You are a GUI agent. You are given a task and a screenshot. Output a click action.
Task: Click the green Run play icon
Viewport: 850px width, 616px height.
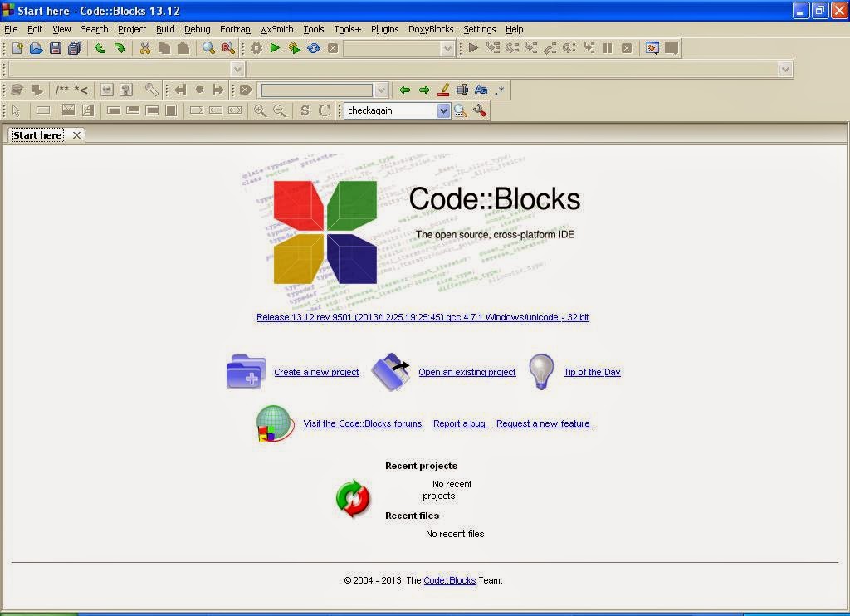coord(275,48)
